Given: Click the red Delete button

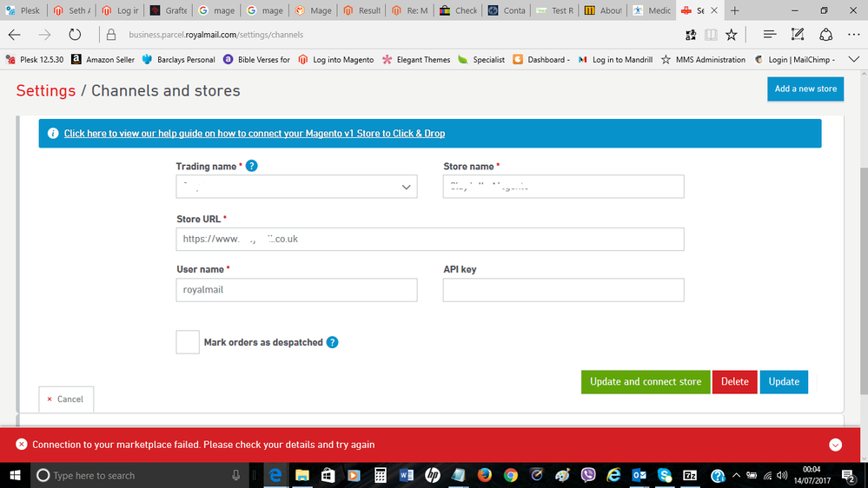Looking at the screenshot, I should (x=734, y=382).
